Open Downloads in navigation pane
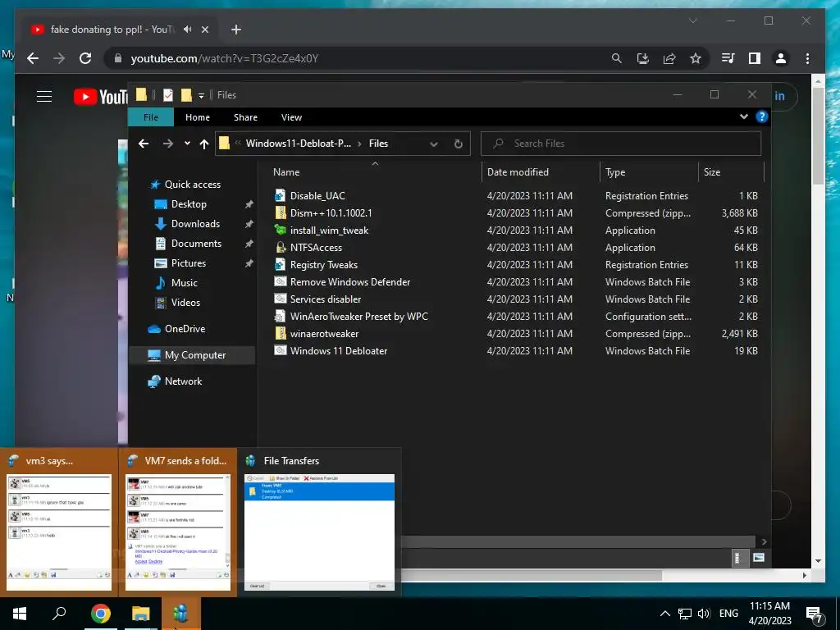 (x=195, y=224)
